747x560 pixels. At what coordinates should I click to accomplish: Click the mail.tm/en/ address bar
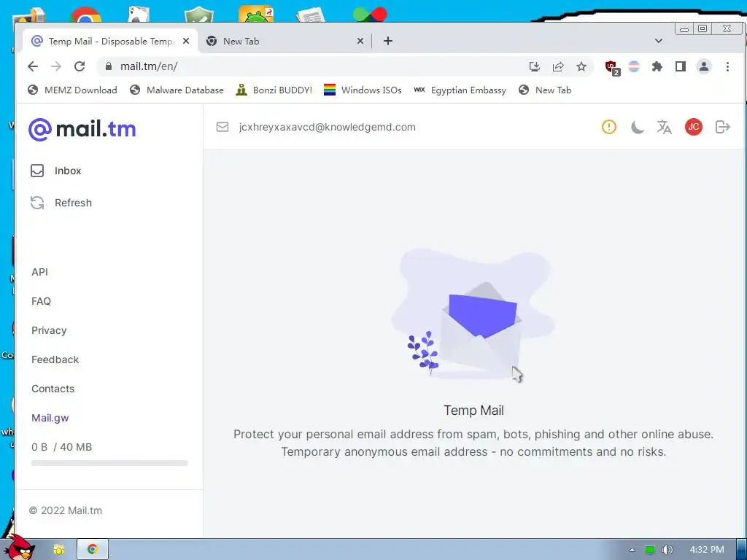click(314, 66)
